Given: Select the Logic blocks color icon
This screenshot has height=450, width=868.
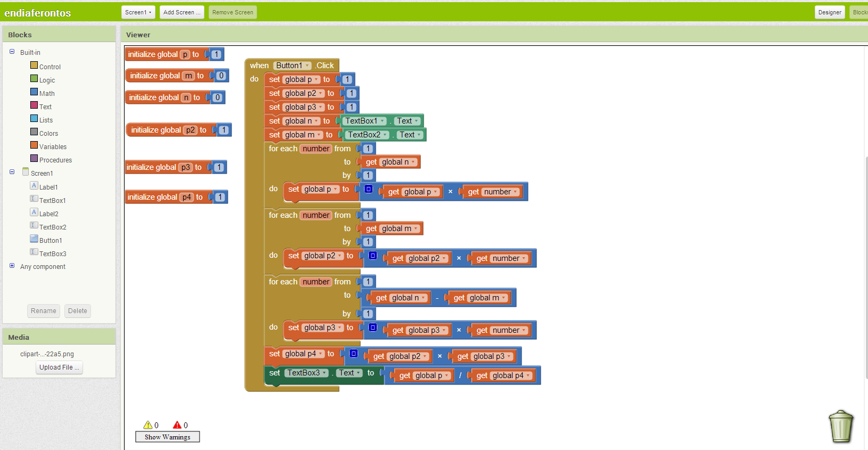Looking at the screenshot, I should 34,78.
